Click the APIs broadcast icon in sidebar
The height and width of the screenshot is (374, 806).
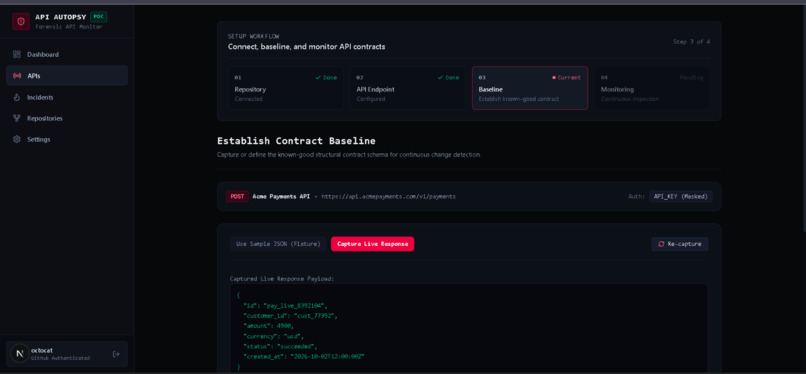pyautogui.click(x=17, y=76)
